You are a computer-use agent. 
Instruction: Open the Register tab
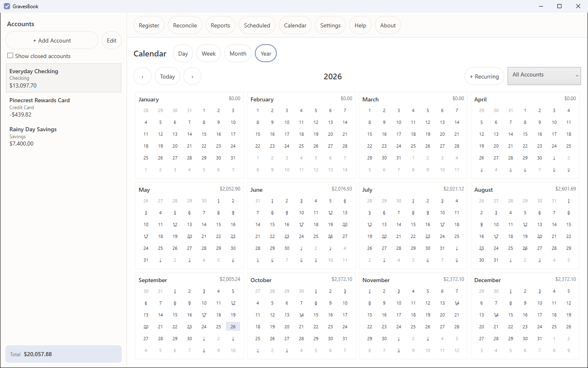tap(149, 25)
